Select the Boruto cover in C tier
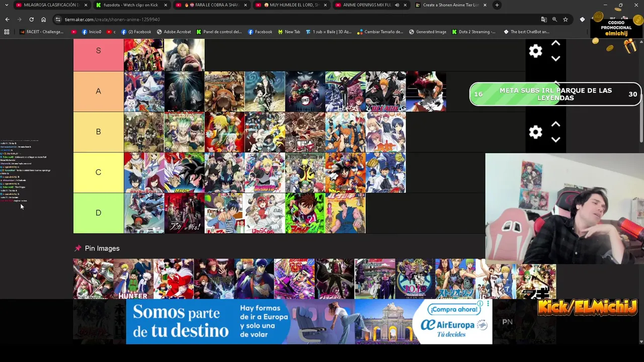 [x=265, y=172]
